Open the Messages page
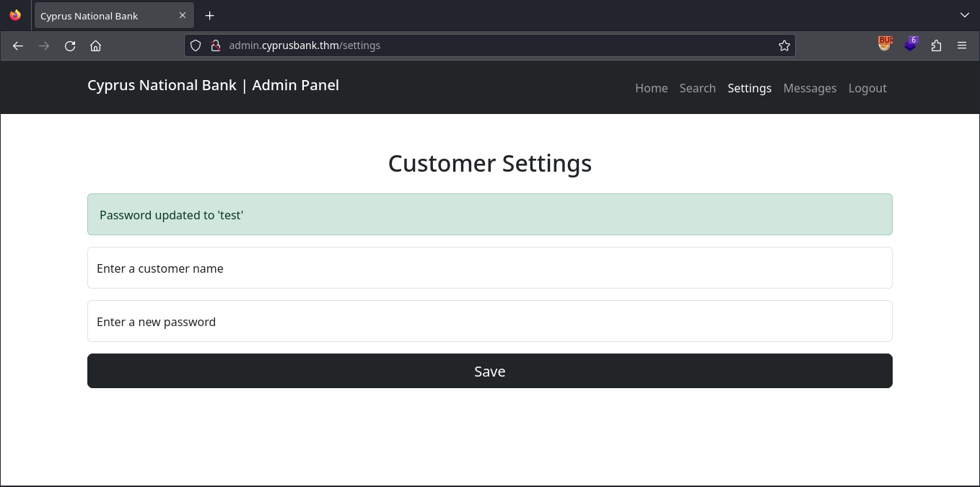 pyautogui.click(x=810, y=88)
